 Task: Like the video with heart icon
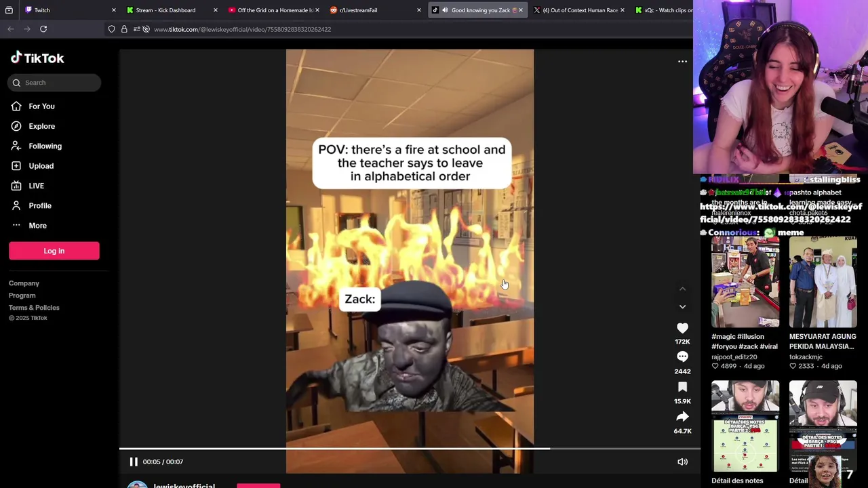click(682, 328)
